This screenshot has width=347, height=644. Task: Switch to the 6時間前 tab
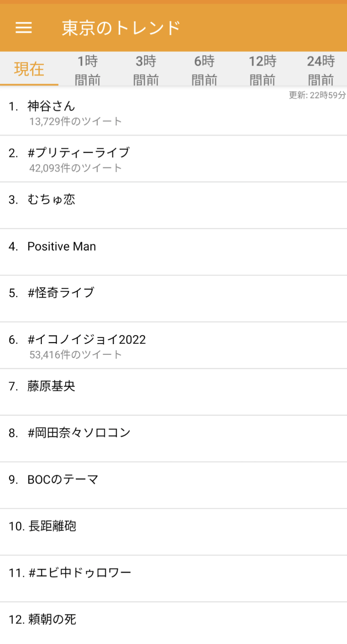point(204,70)
